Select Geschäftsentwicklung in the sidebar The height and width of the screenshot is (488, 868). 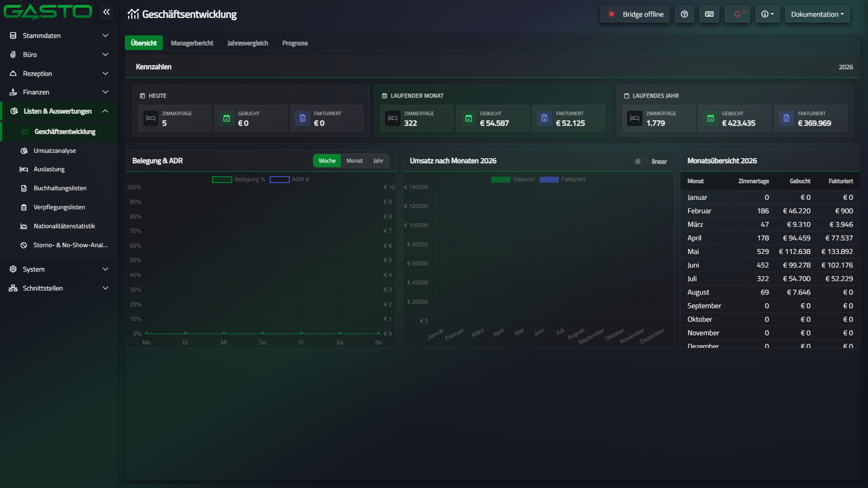59,132
